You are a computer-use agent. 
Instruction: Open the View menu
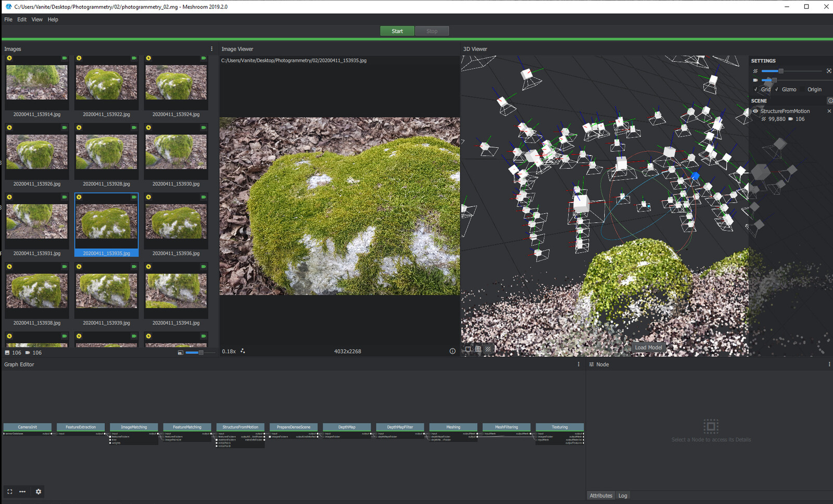(x=36, y=19)
